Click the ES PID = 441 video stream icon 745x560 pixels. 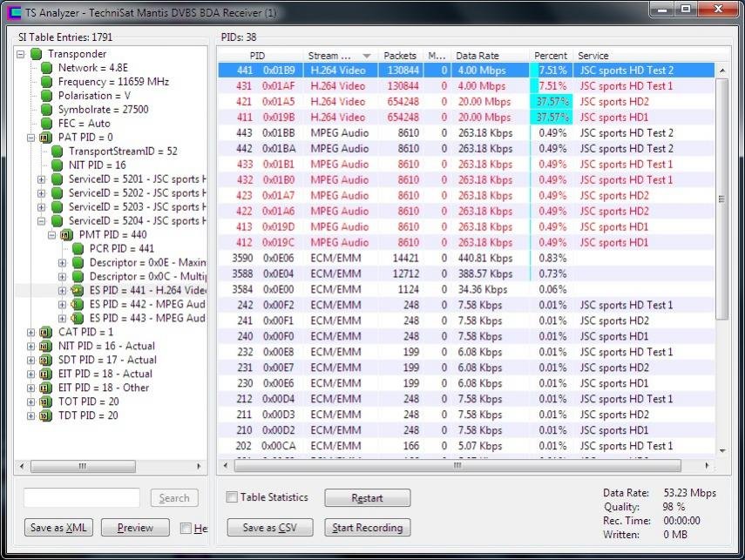click(x=77, y=290)
